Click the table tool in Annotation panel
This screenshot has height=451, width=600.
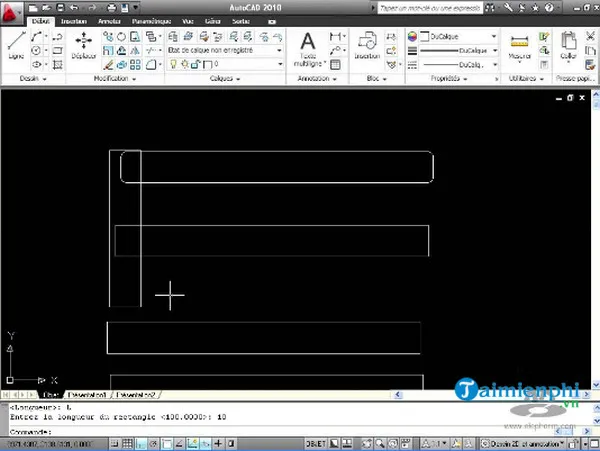tap(335, 65)
